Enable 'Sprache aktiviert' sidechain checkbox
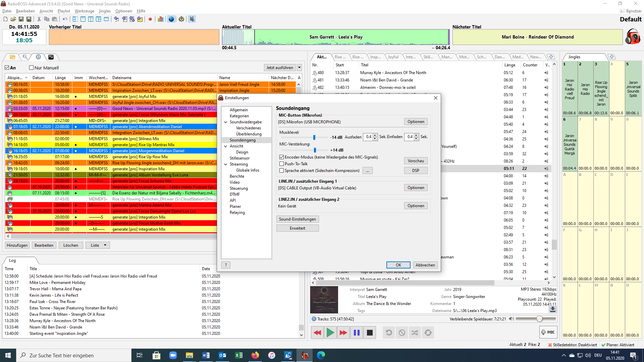The height and width of the screenshot is (362, 644). pos(282,171)
